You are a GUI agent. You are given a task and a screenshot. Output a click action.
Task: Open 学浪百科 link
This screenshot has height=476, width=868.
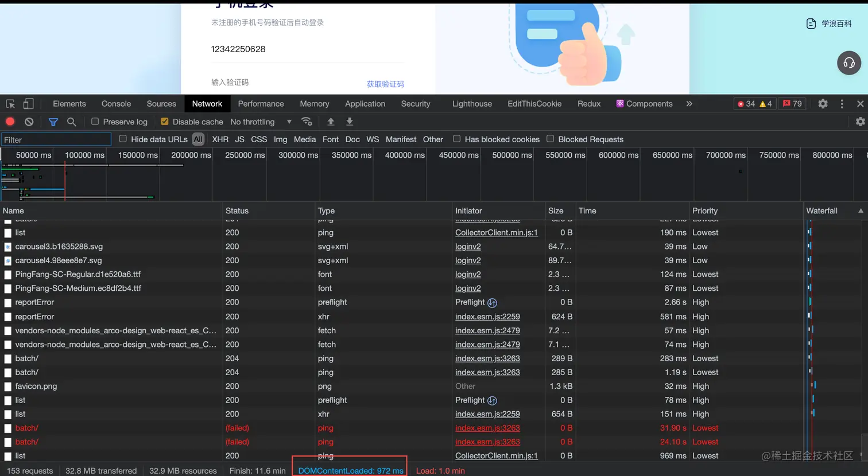tap(829, 24)
